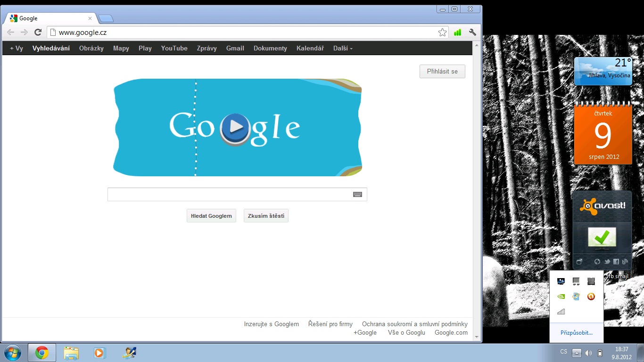Click the Hledat Googlem button
Viewport: 644px width, 362px height.
coord(211,216)
